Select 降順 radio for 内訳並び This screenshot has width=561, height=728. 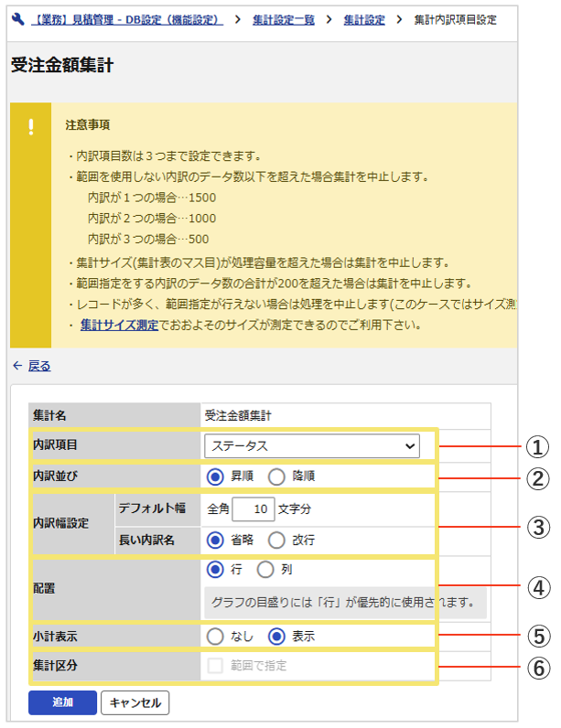point(276,476)
